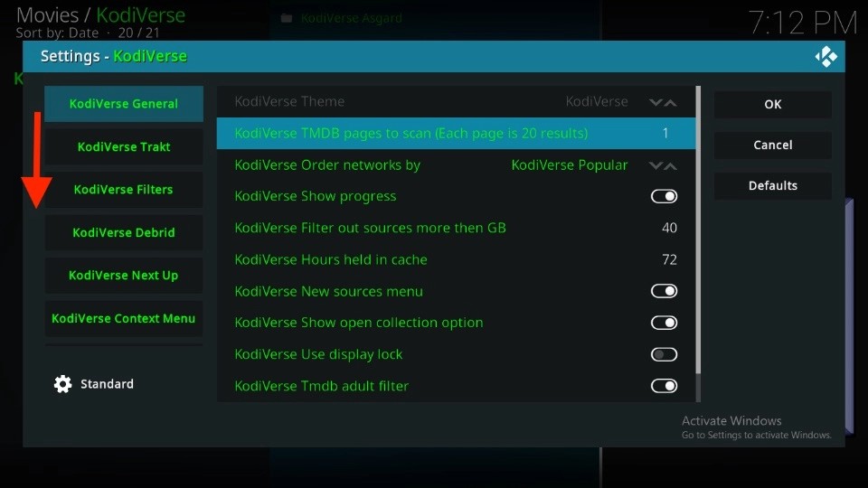Screen dimensions: 868x488
Task: Toggle Show open collection option switch
Action: pos(664,323)
